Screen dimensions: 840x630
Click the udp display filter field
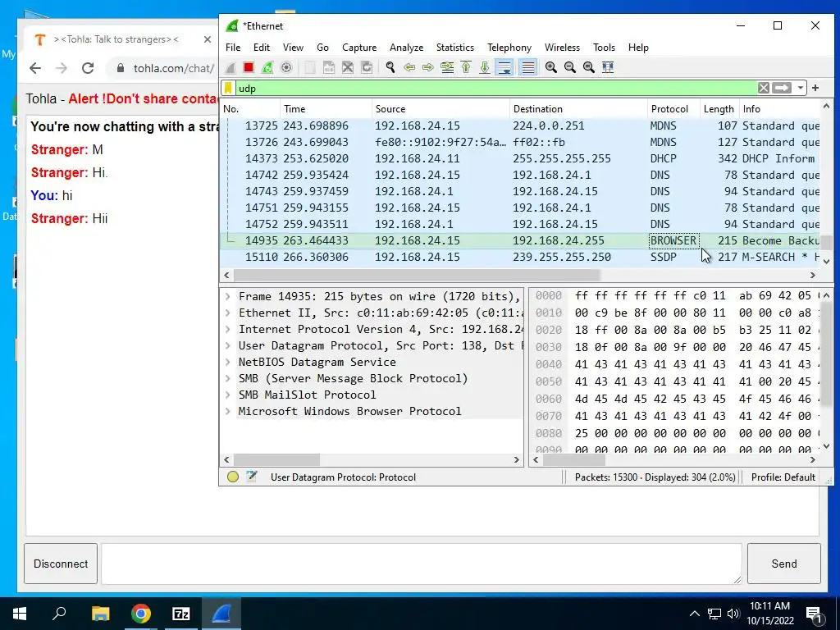[x=495, y=89]
